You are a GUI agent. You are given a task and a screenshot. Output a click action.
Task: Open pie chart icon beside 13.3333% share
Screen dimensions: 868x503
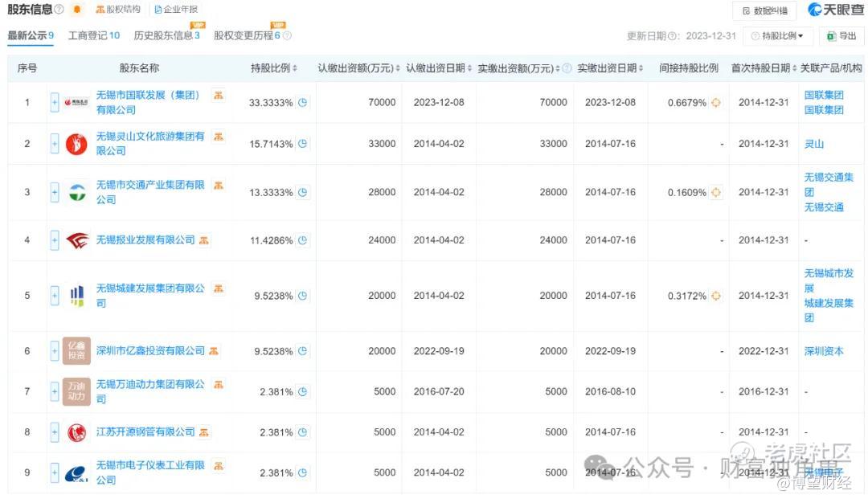[302, 193]
